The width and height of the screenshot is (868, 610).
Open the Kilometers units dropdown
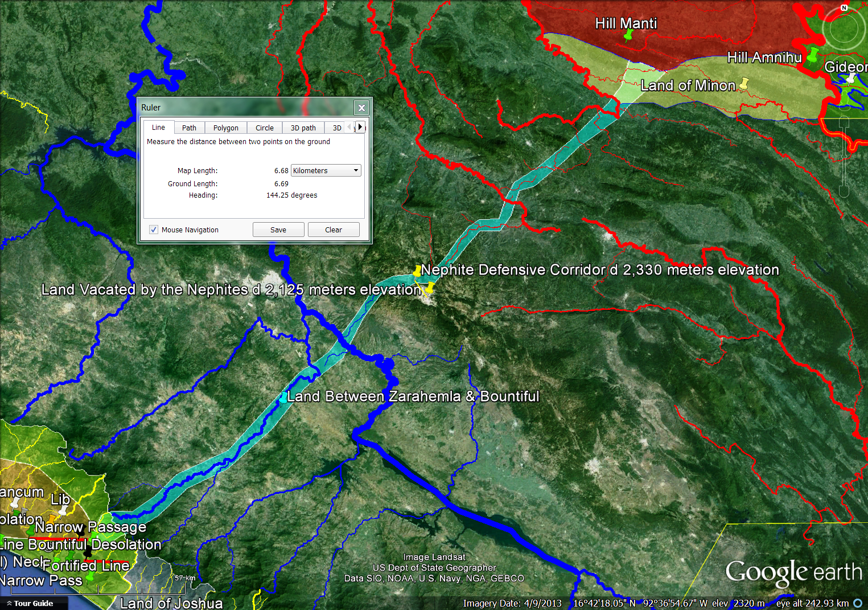pyautogui.click(x=326, y=170)
